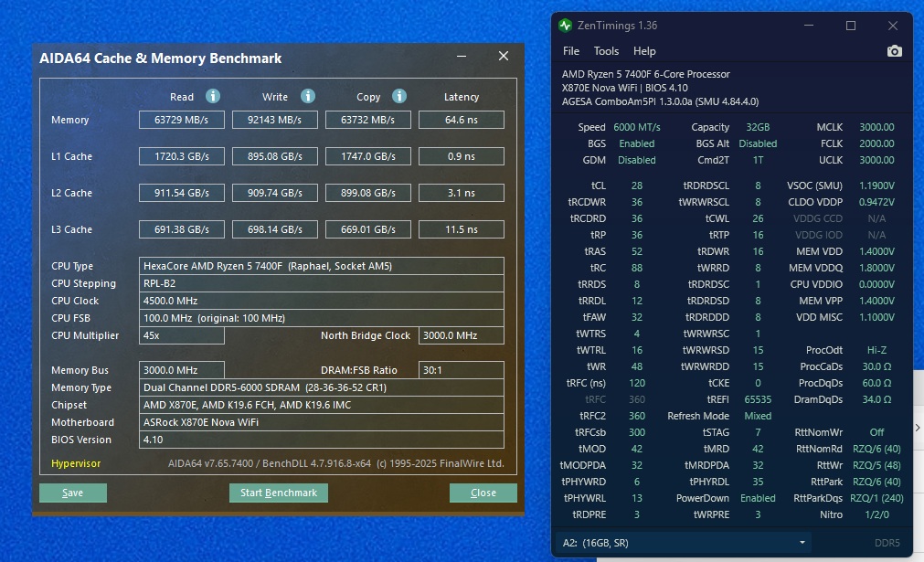Open the Tools menu in ZenTimings
924x562 pixels.
606,51
